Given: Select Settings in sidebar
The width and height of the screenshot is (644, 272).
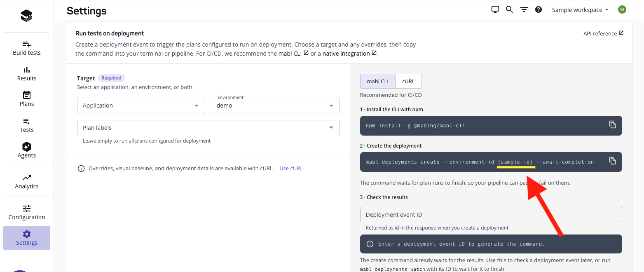Looking at the screenshot, I should 27,238.
